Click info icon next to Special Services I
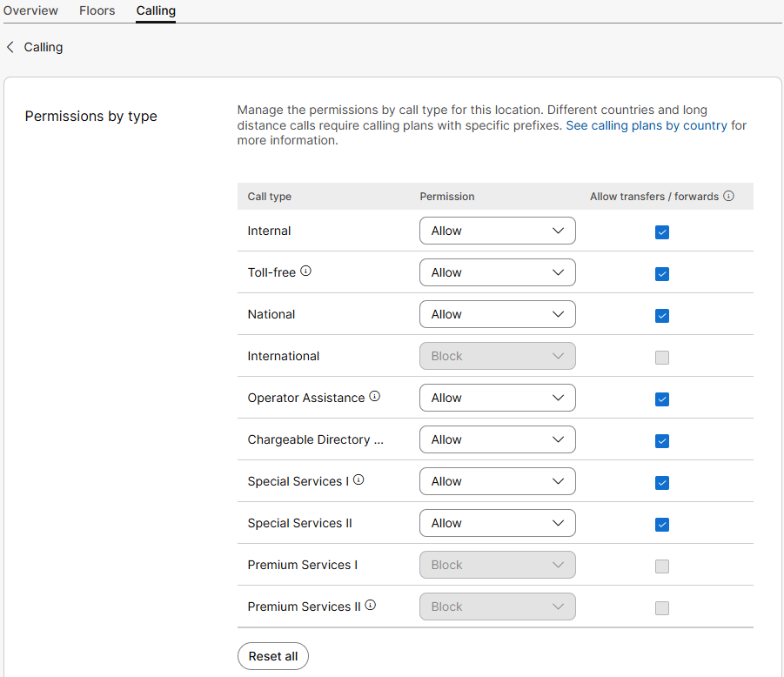Screen dimensions: 784x677 (358, 480)
